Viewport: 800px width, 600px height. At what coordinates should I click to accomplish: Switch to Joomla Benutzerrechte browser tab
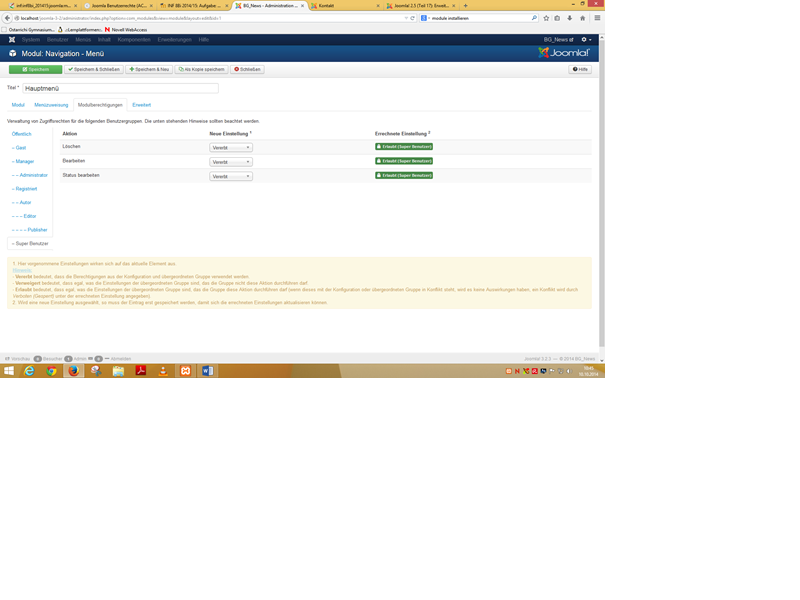118,6
